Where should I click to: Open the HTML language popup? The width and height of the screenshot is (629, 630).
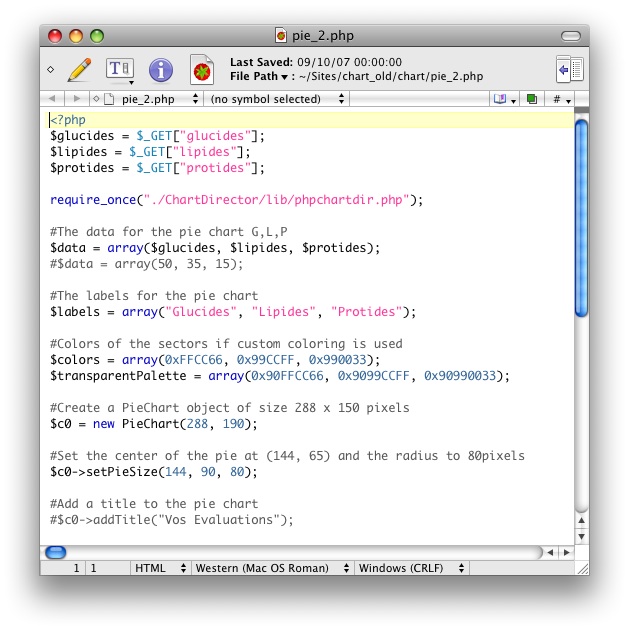[x=161, y=568]
